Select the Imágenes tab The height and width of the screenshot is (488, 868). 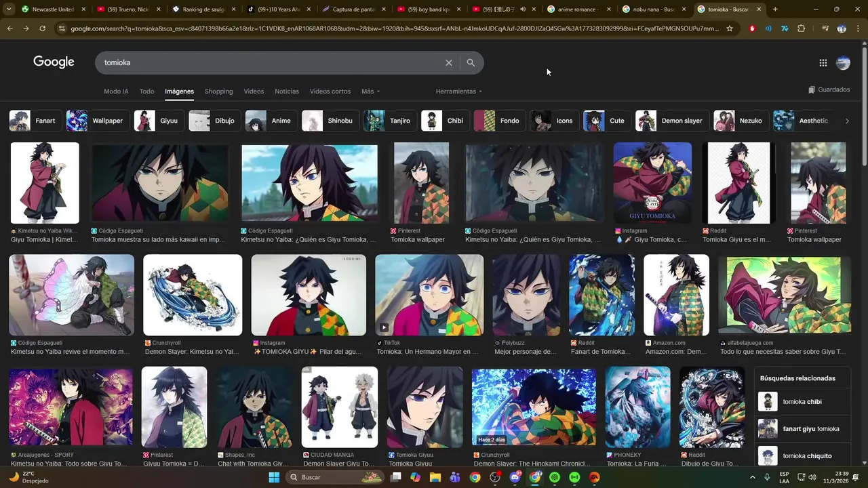coord(179,91)
